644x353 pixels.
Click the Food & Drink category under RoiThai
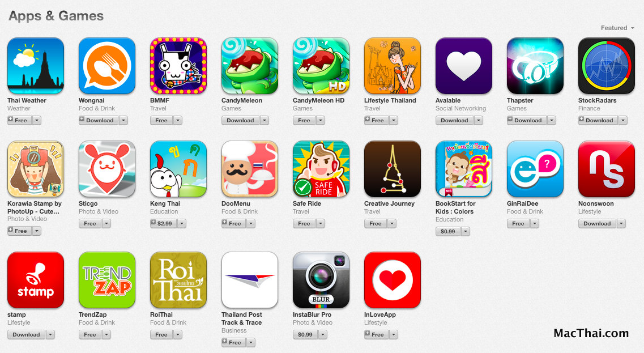168,322
